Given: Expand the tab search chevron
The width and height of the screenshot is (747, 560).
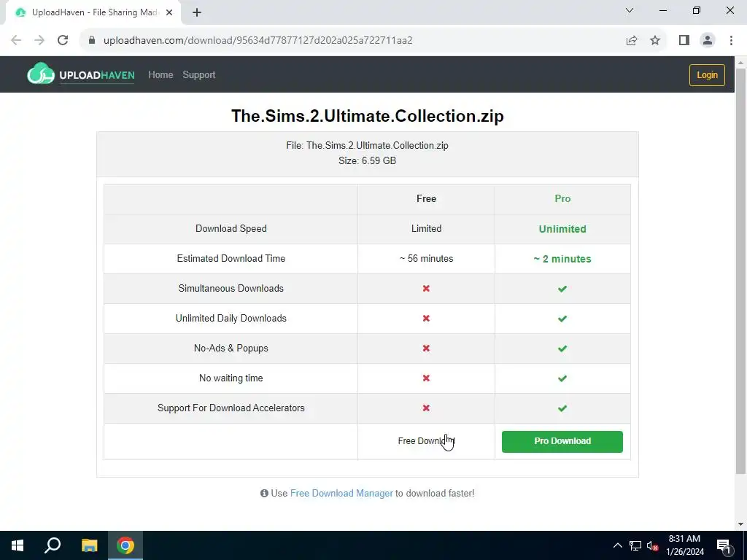Looking at the screenshot, I should (x=630, y=10).
